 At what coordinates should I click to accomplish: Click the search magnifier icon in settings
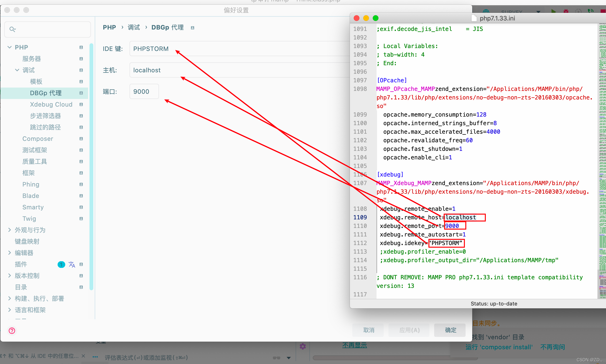(x=12, y=30)
